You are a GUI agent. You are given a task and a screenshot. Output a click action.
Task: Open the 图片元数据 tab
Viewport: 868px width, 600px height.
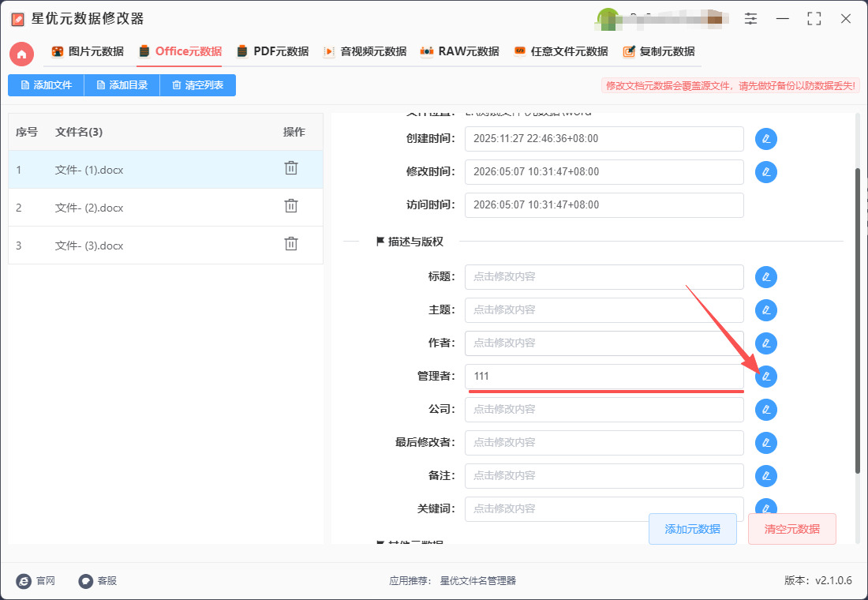click(88, 51)
